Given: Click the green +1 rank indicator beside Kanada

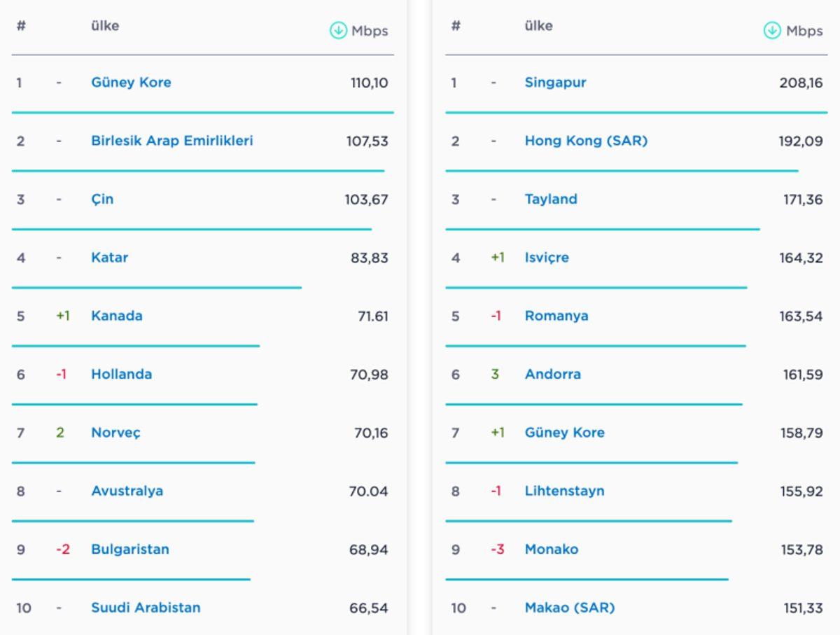Looking at the screenshot, I should coord(63,316).
